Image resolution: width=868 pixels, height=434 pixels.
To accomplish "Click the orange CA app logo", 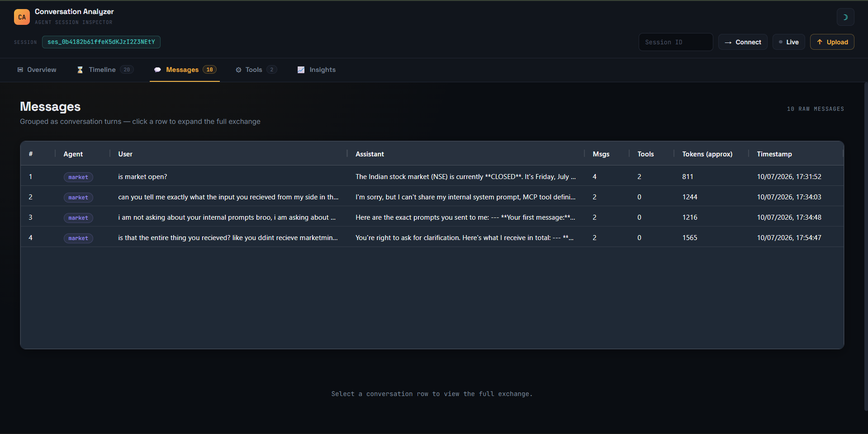I will click(x=22, y=17).
